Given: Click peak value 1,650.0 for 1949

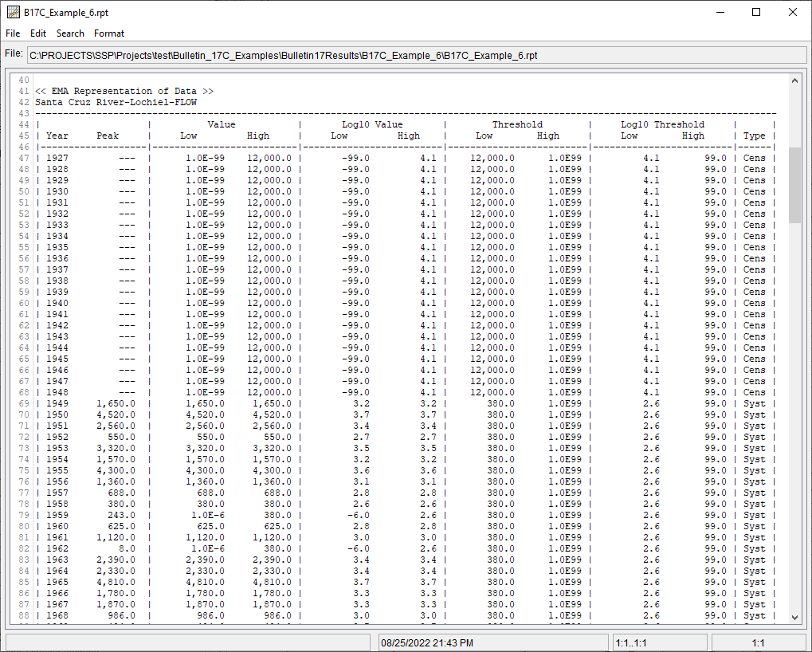Looking at the screenshot, I should [x=116, y=403].
